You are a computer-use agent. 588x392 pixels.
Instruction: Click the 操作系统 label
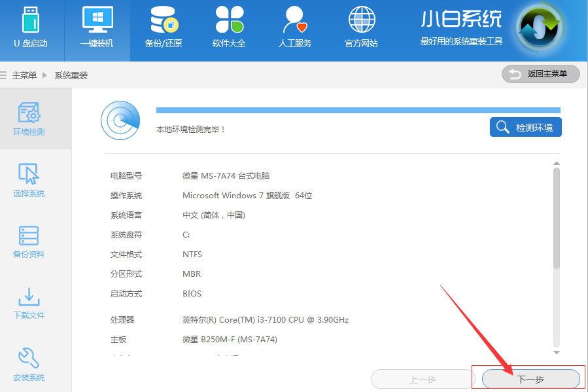pos(126,196)
